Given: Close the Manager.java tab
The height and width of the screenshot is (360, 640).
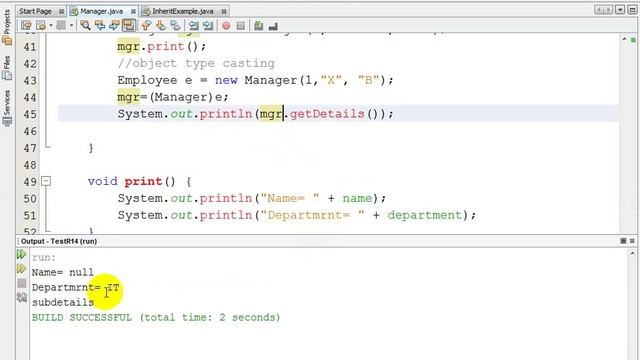Looking at the screenshot, I should tap(133, 11).
